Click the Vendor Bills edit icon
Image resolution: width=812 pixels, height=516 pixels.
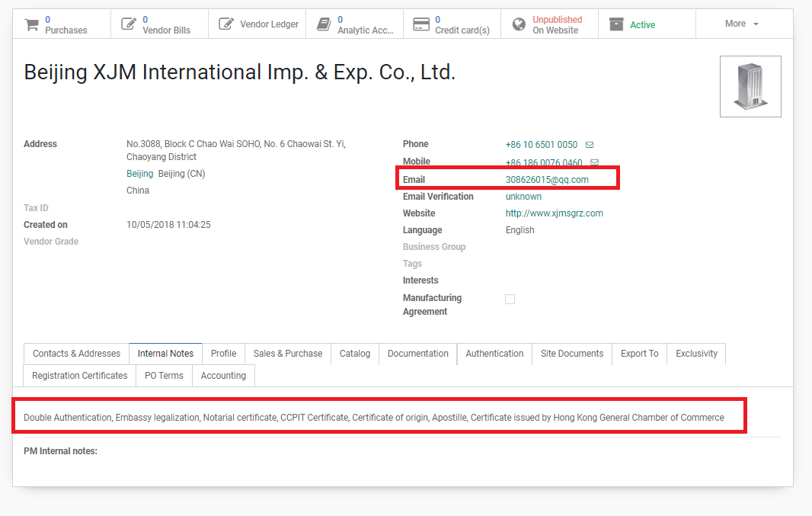[129, 24]
